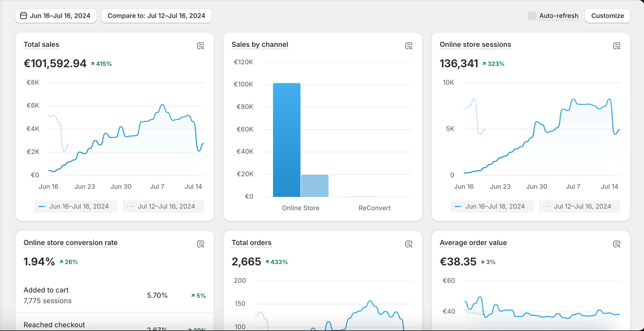The height and width of the screenshot is (331, 644).
Task: Click the ReConvert axis label
Action: click(374, 208)
